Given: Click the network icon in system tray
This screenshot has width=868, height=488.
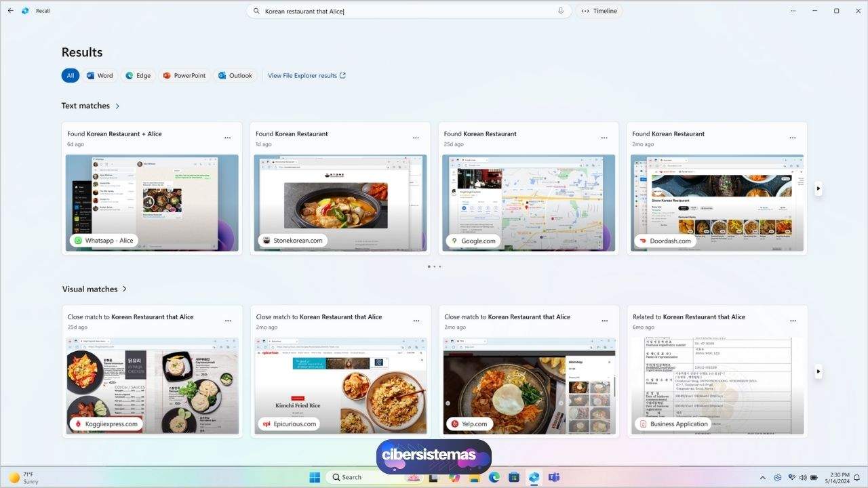Looking at the screenshot, I should click(x=791, y=478).
